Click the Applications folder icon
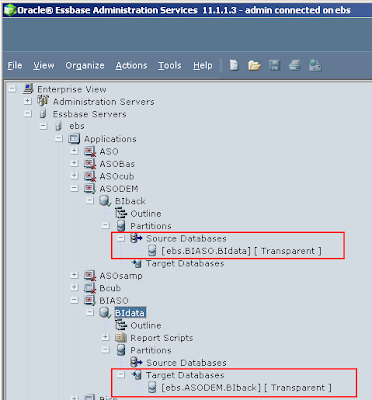This screenshot has width=372, height=400. (x=74, y=138)
